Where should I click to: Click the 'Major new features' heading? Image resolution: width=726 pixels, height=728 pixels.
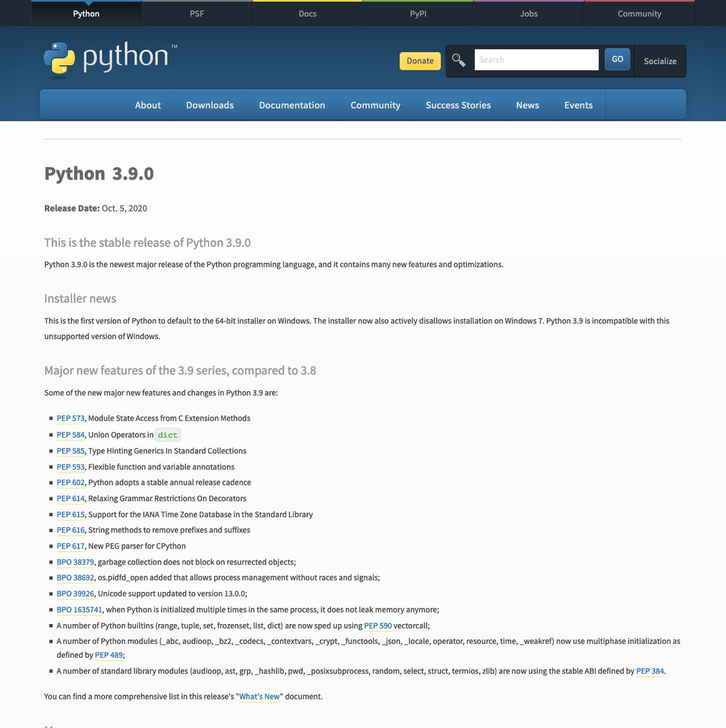(x=180, y=371)
